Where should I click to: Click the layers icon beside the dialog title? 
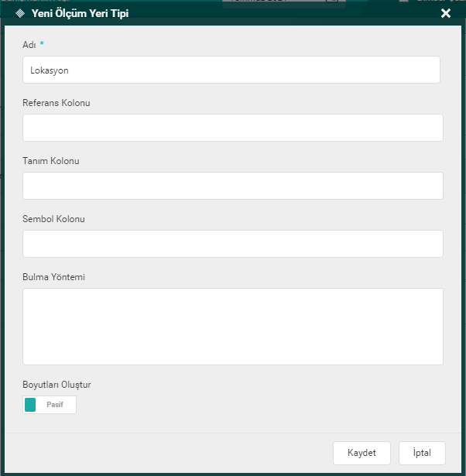pos(19,13)
